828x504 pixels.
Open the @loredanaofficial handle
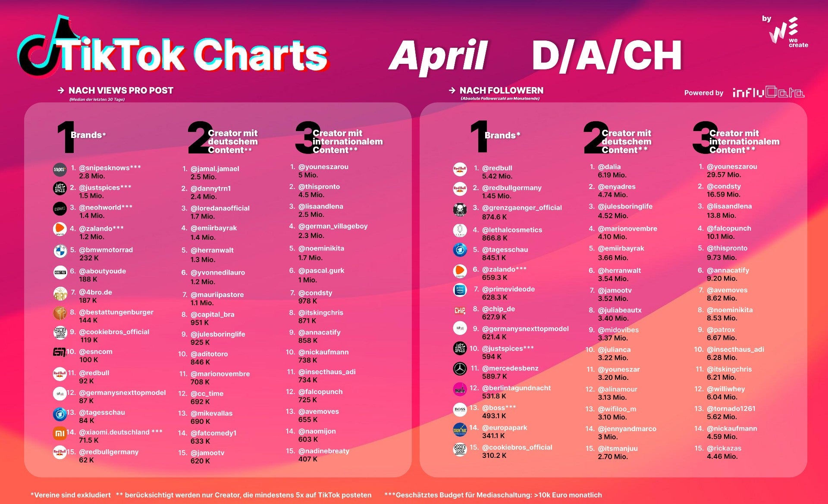coord(220,208)
